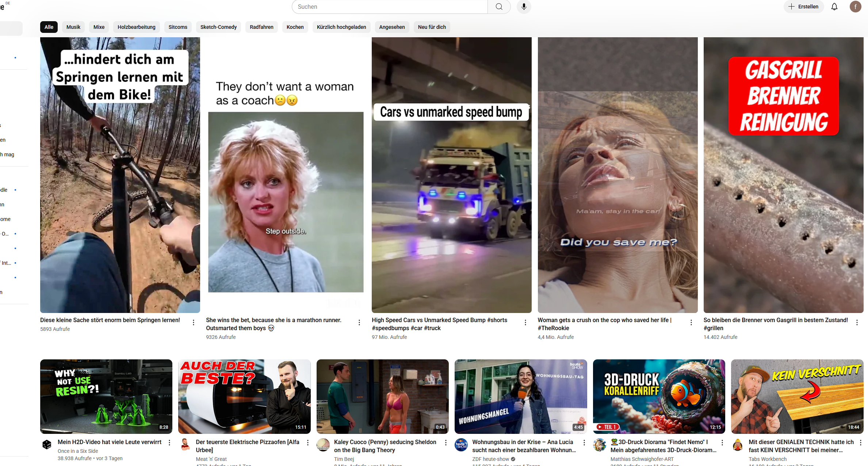The height and width of the screenshot is (466, 868).
Task: Open ZDF heute-show channel avatar
Action: pos(461,444)
